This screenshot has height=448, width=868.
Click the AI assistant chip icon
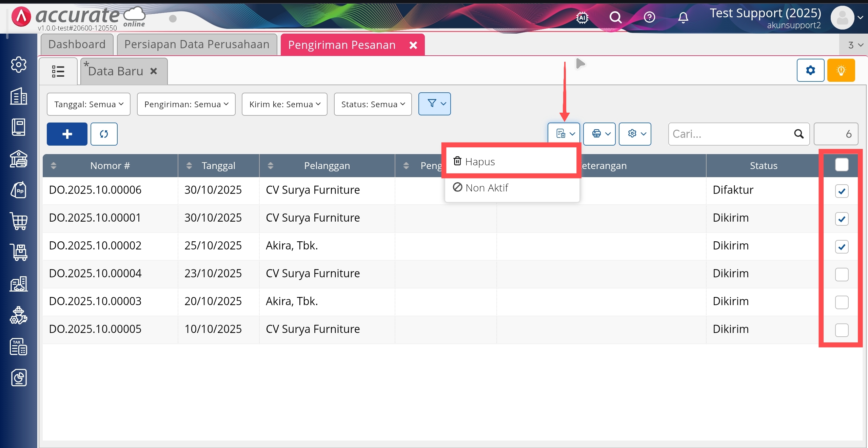(x=582, y=17)
